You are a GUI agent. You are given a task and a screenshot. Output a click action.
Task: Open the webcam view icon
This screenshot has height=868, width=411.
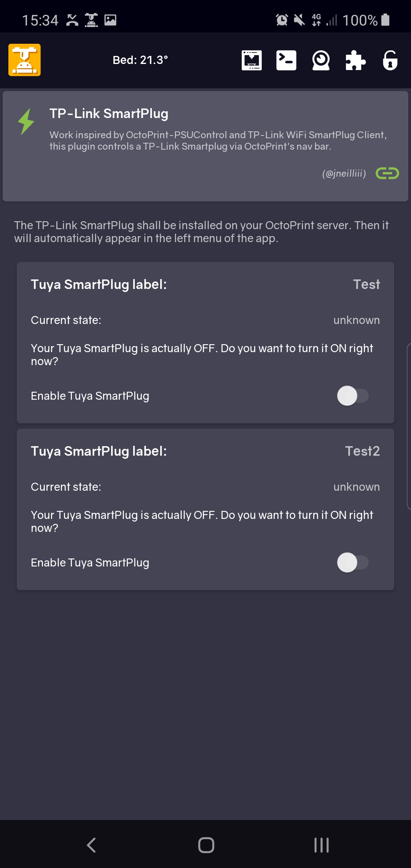pos(321,60)
